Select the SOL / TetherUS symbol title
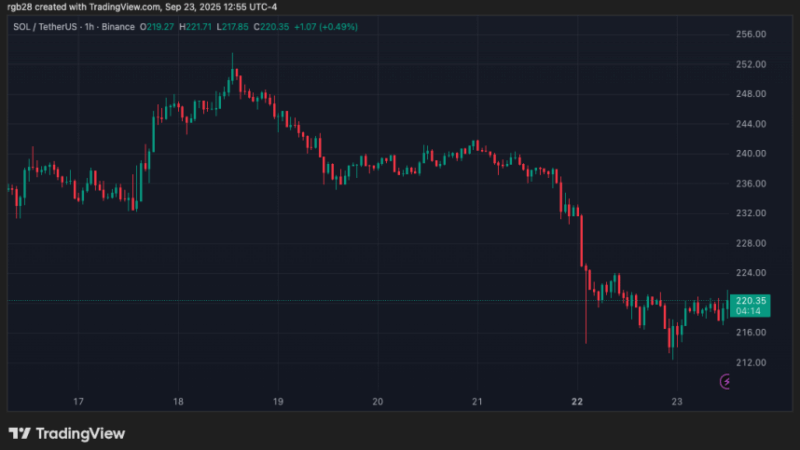 click(x=45, y=27)
